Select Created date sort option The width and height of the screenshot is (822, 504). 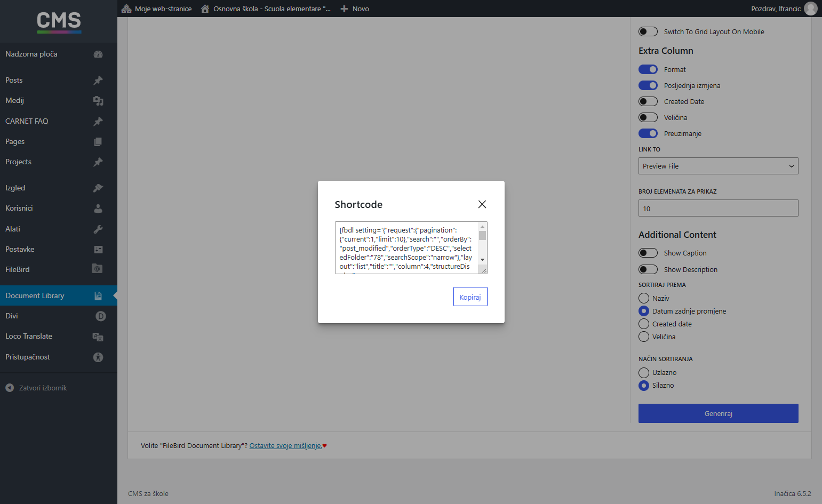(644, 324)
